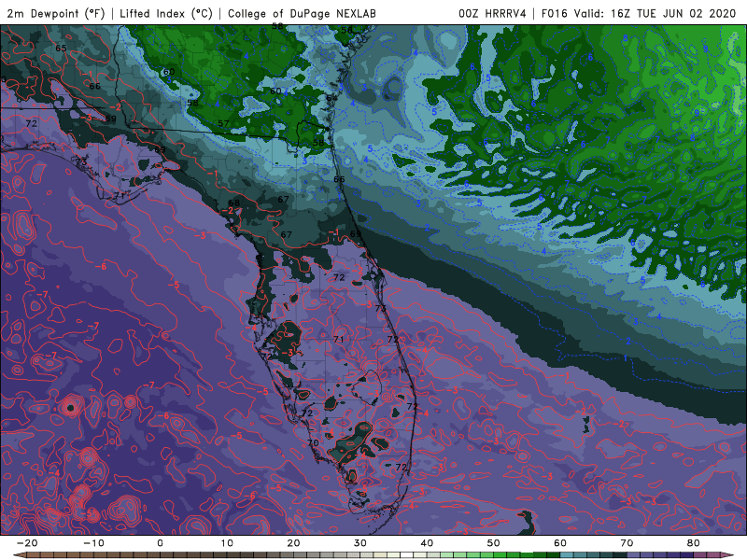Click the '10' color bar tick label
This screenshot has width=747, height=560.
coord(227,543)
